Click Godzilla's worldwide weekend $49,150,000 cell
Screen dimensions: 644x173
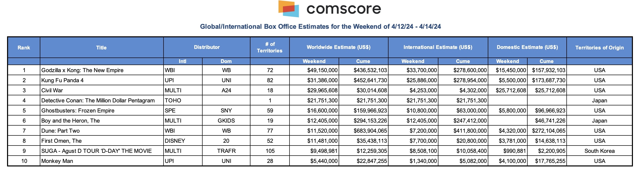(x=322, y=70)
